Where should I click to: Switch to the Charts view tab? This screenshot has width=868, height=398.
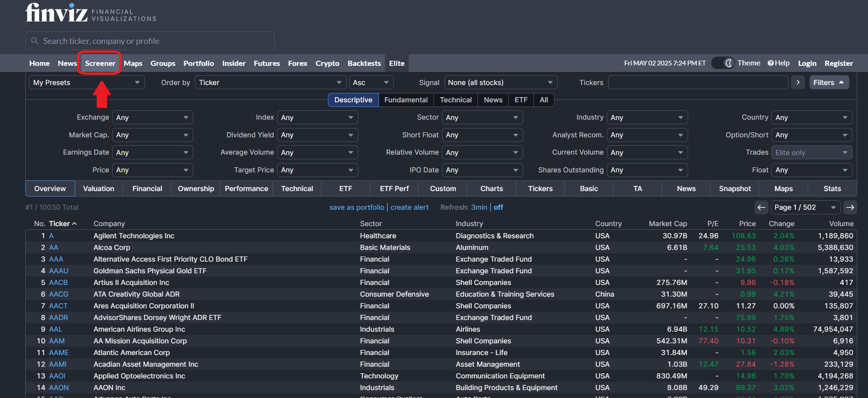click(491, 189)
